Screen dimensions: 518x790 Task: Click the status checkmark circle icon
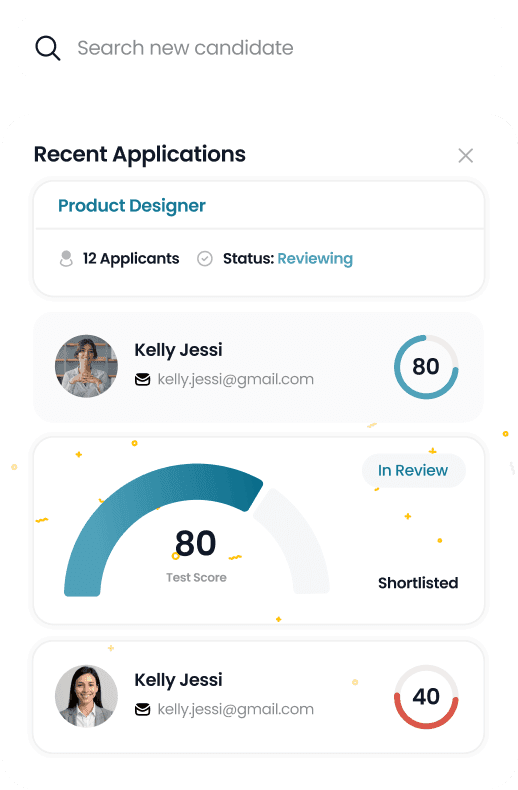pos(205,258)
